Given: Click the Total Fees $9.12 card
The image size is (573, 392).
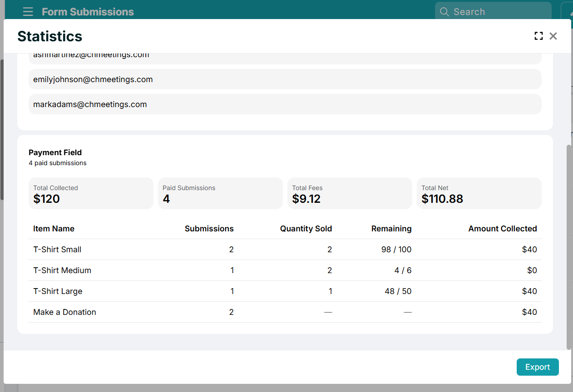Looking at the screenshot, I should pyautogui.click(x=350, y=193).
